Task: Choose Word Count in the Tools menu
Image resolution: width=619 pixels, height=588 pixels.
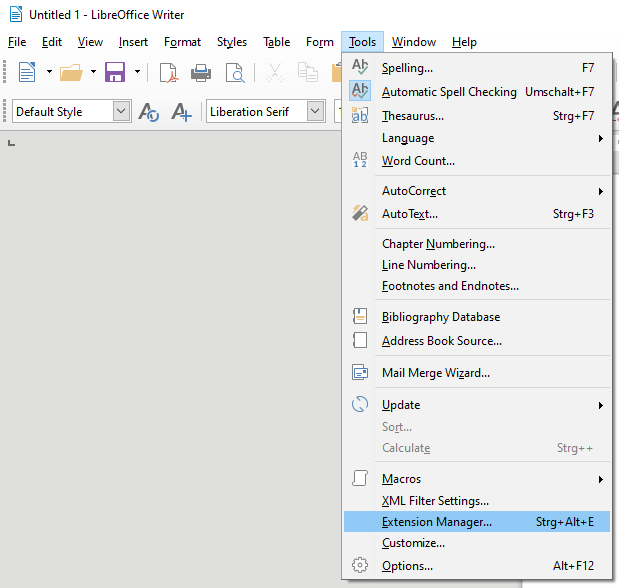Action: 418,161
